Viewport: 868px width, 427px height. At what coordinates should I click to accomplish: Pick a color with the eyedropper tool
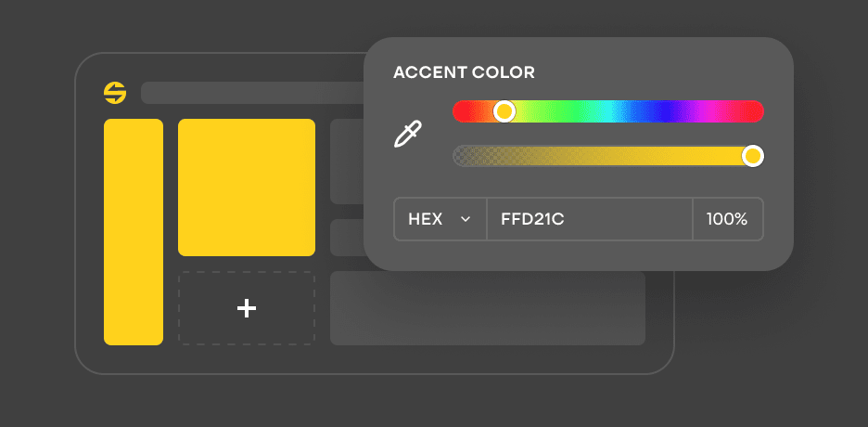tap(408, 135)
